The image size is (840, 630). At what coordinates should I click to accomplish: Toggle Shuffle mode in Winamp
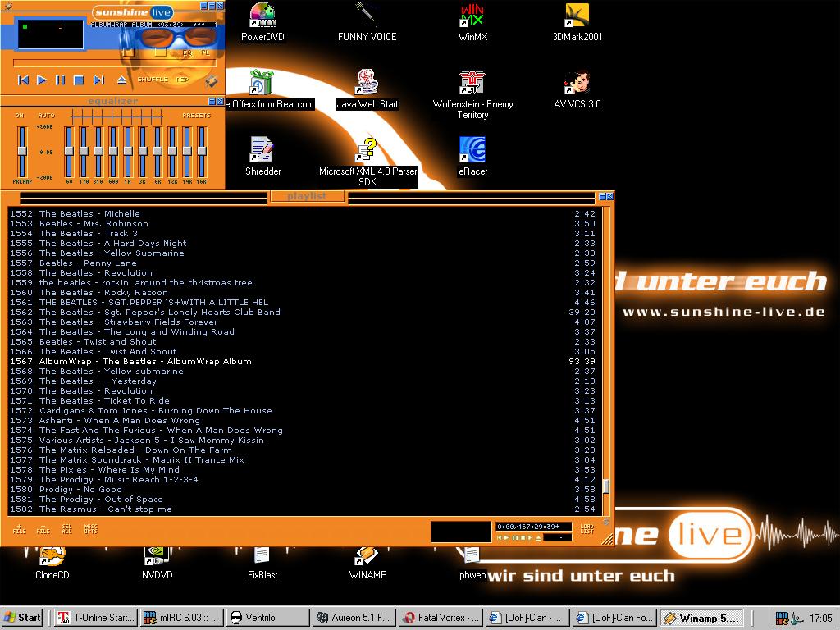(153, 80)
